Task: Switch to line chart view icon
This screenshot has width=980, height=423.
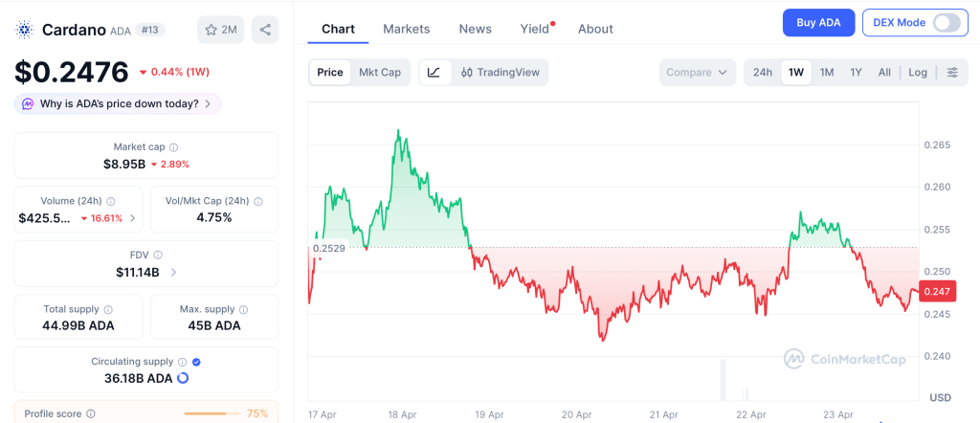Action: click(434, 73)
